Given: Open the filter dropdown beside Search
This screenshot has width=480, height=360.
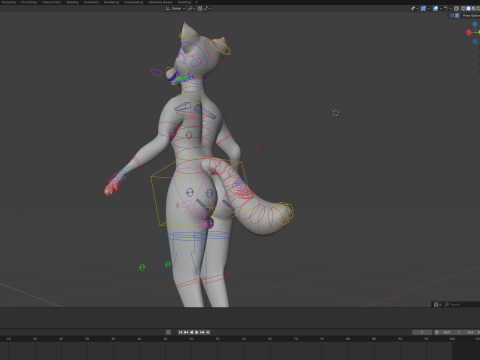Looking at the screenshot, I should [437, 304].
